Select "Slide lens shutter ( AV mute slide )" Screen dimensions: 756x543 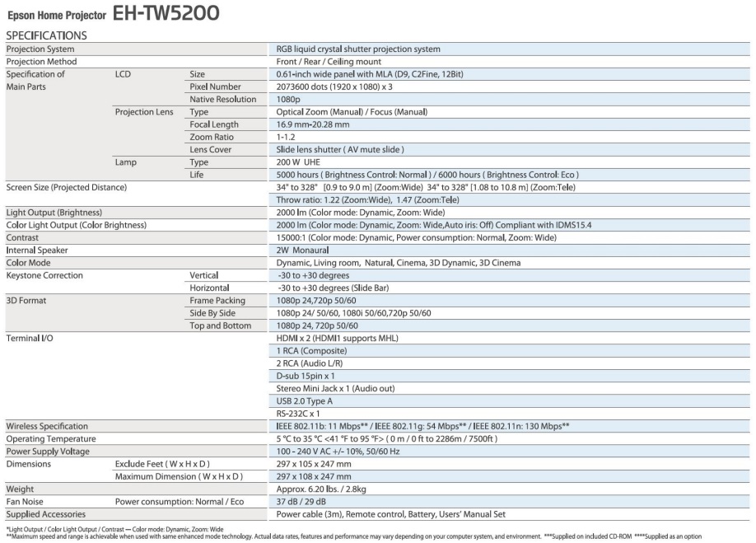[x=340, y=149]
